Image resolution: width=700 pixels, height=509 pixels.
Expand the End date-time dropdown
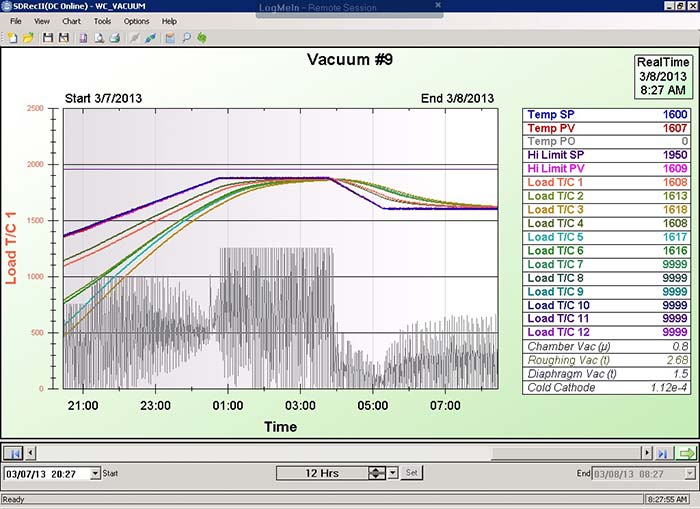pyautogui.click(x=689, y=473)
